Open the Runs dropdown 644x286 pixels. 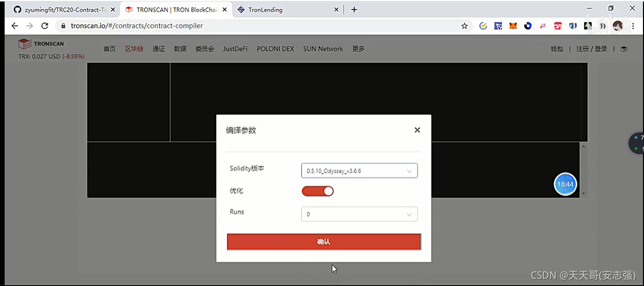[x=359, y=214]
